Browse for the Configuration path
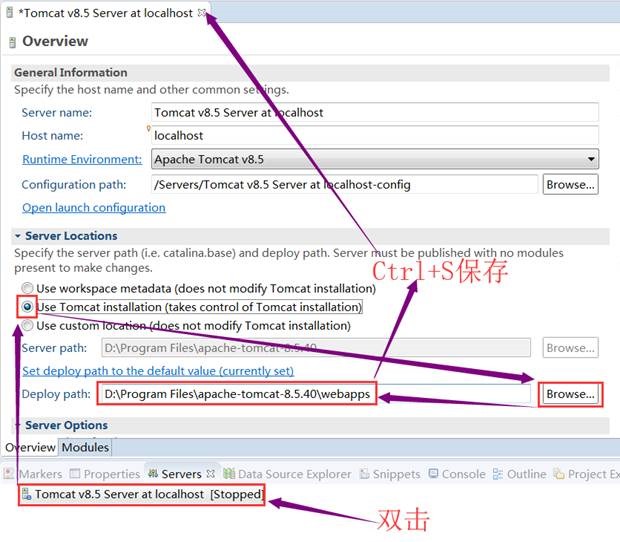 point(570,185)
